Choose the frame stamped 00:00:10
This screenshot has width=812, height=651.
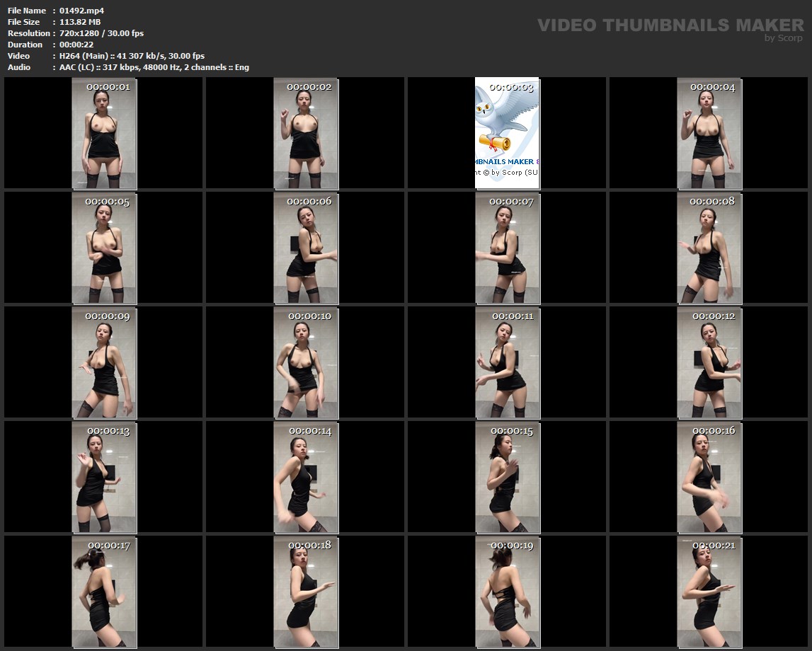click(x=306, y=362)
